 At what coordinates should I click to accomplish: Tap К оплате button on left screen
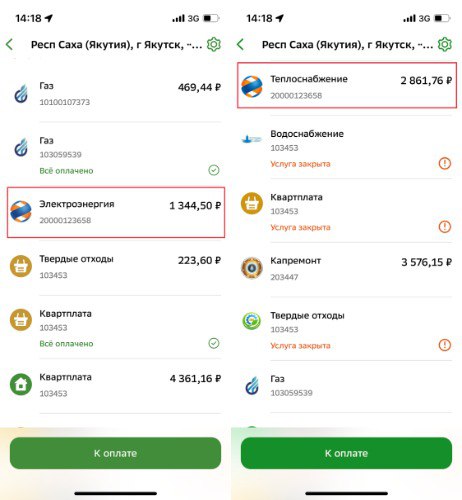pos(115,453)
